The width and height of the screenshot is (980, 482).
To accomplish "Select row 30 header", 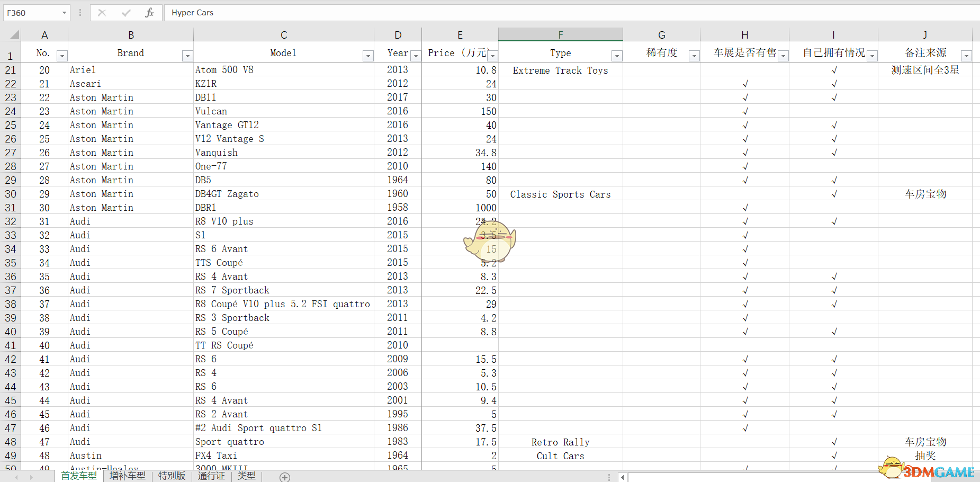I will click(11, 194).
